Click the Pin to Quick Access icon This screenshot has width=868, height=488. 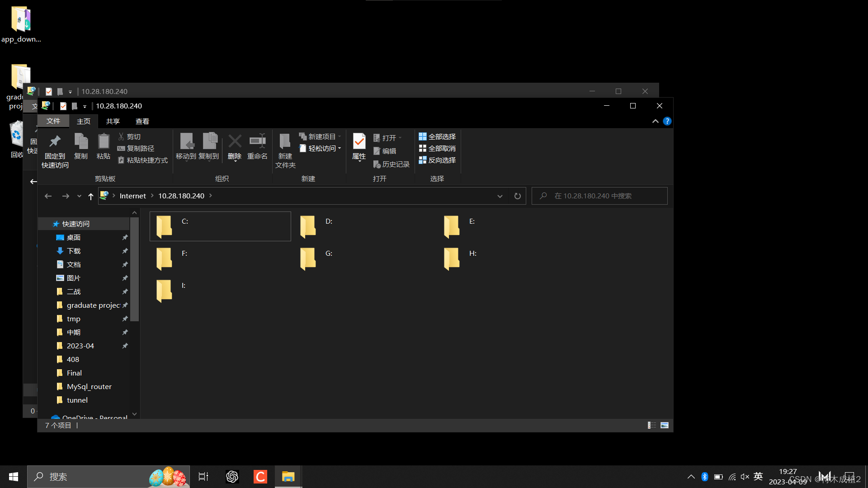(x=55, y=142)
